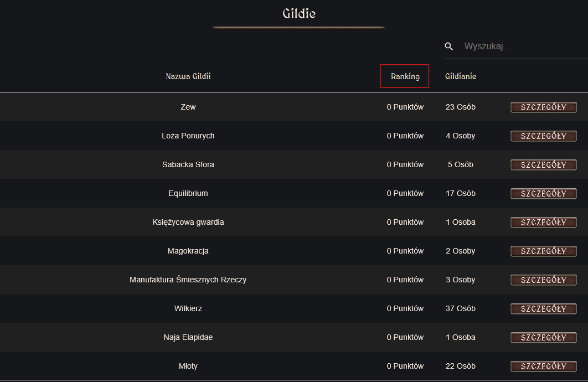Click Magokracja guild name

(188, 251)
